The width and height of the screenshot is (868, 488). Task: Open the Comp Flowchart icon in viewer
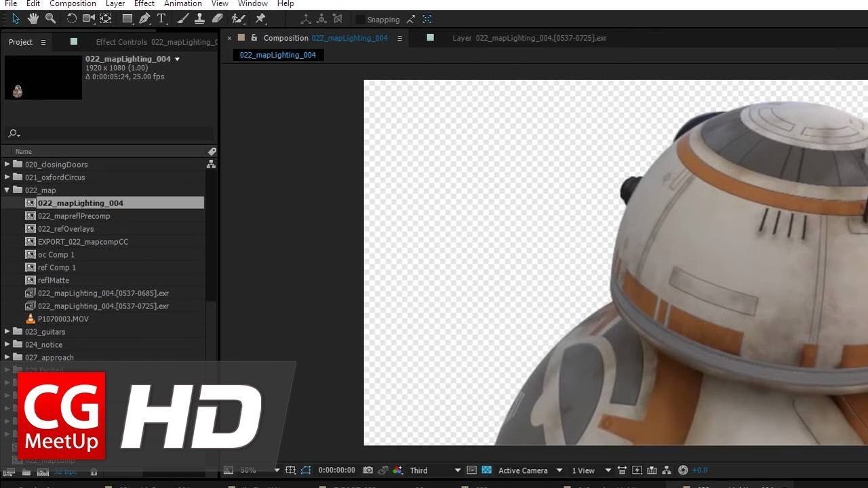(667, 470)
